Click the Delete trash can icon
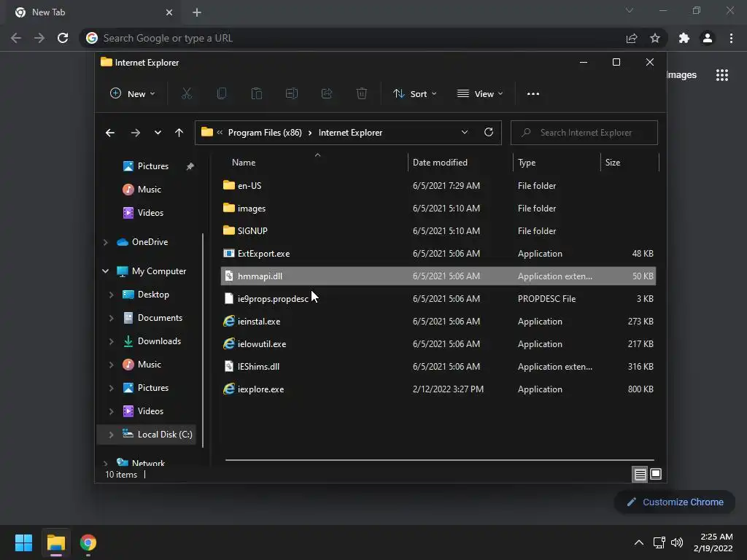Image resolution: width=747 pixels, height=560 pixels. [x=362, y=94]
